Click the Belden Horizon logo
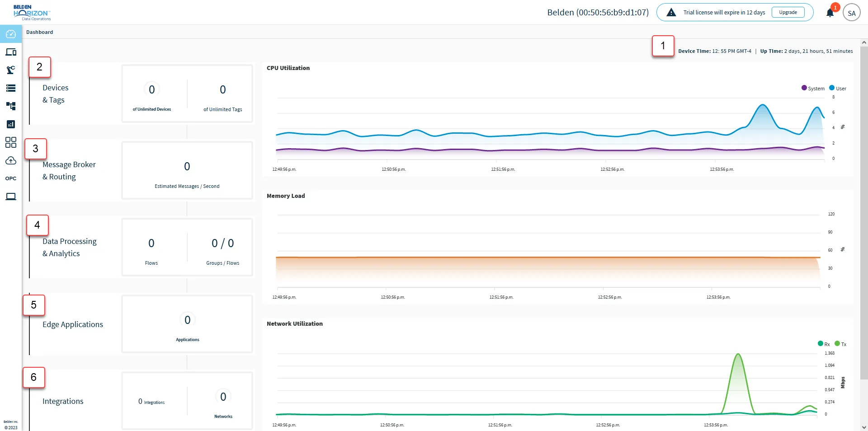 coord(32,12)
